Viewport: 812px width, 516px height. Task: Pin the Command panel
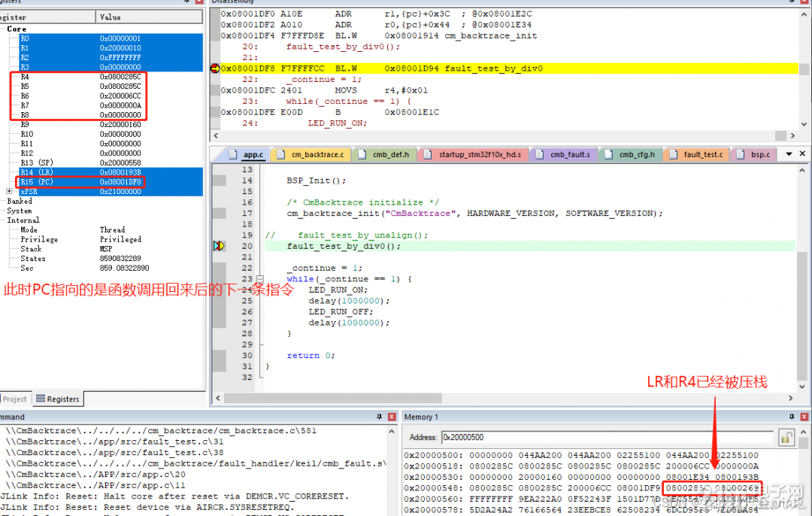(x=379, y=417)
